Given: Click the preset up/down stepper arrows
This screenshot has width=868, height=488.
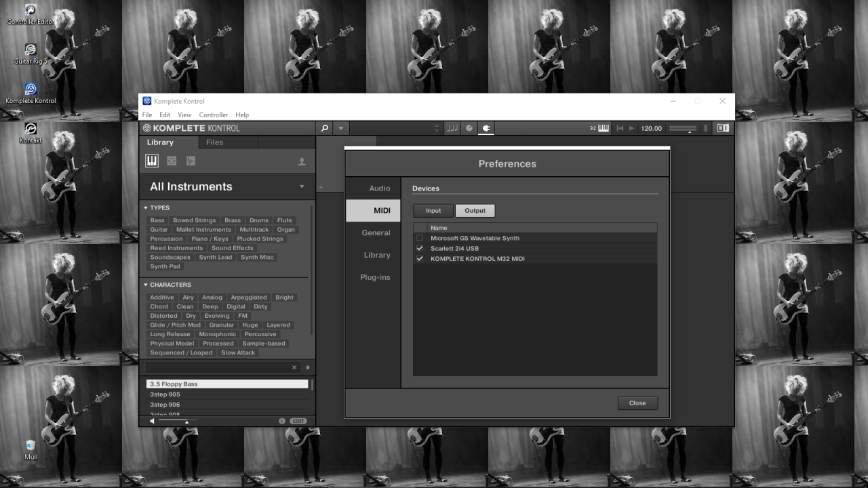Looking at the screenshot, I should click(x=437, y=128).
